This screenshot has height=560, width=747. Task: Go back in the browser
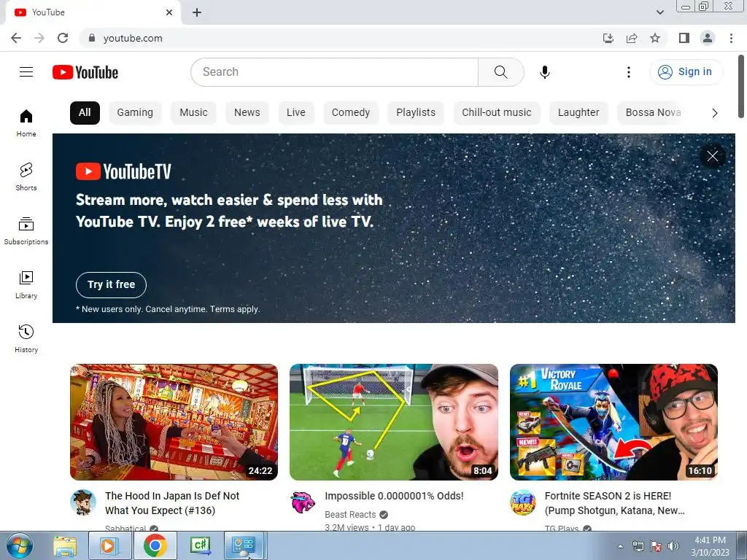(16, 38)
